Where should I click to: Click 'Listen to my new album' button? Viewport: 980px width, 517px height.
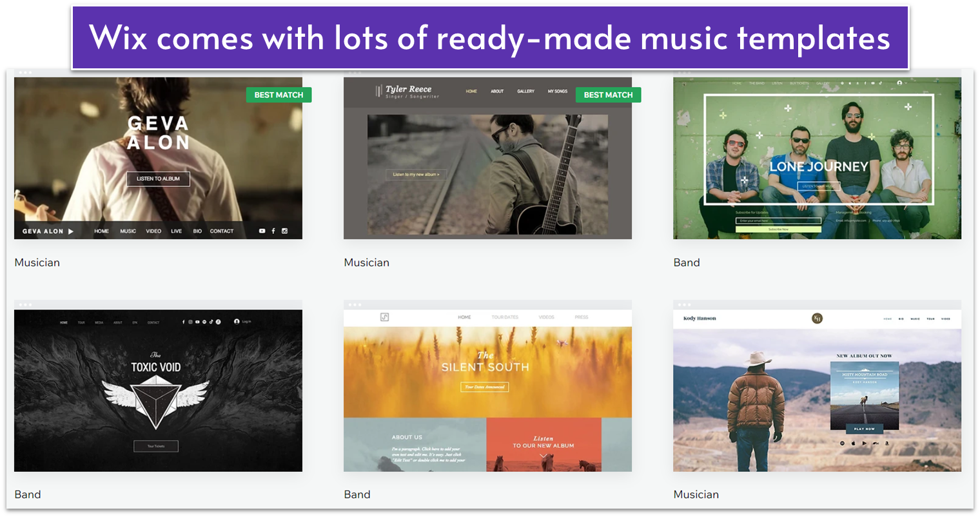pyautogui.click(x=416, y=174)
